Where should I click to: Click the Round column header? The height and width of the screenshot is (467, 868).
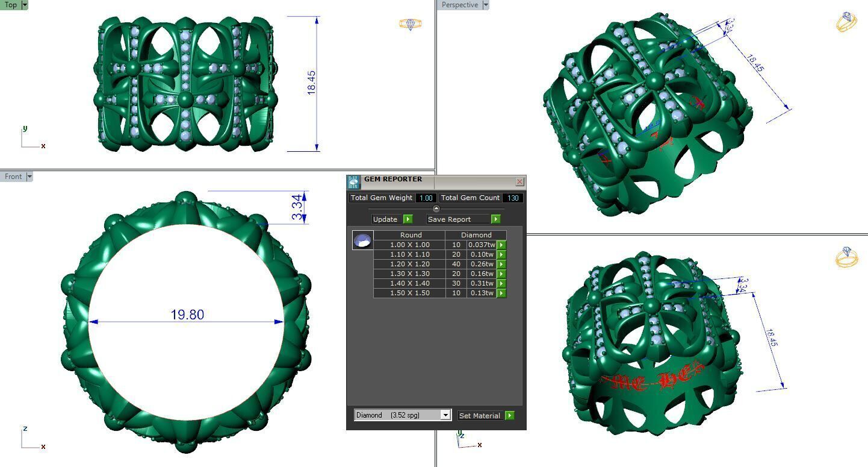coord(411,235)
